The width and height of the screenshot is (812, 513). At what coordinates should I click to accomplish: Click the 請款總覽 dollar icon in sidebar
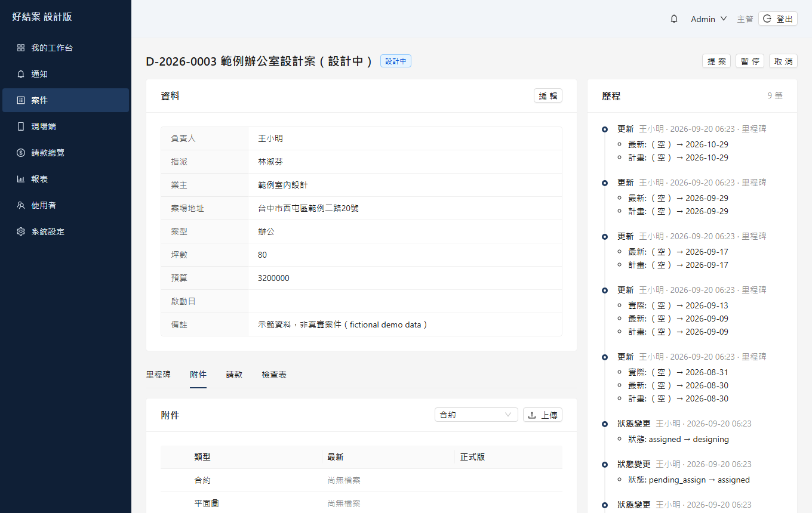[21, 153]
